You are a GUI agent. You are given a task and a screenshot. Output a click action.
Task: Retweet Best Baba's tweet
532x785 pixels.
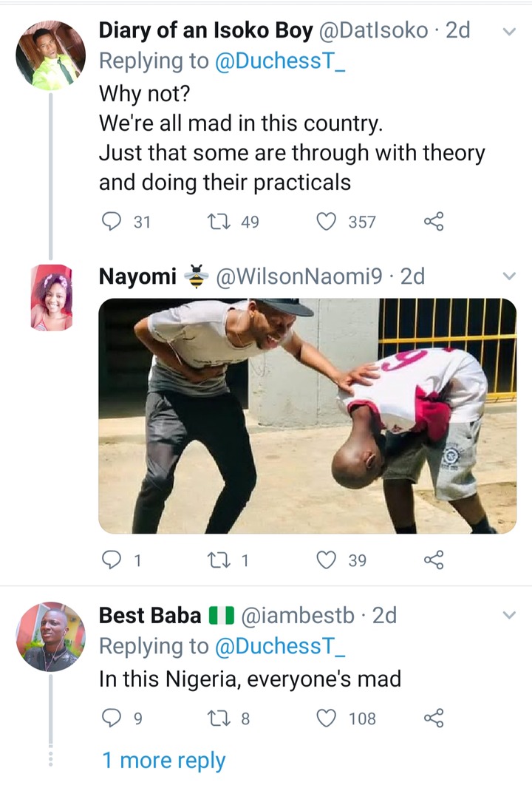click(219, 718)
